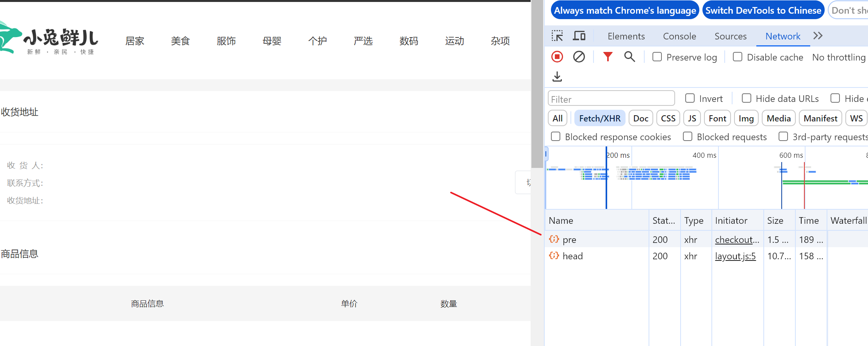This screenshot has height=346, width=868.
Task: Open the 居家 category
Action: coord(135,41)
